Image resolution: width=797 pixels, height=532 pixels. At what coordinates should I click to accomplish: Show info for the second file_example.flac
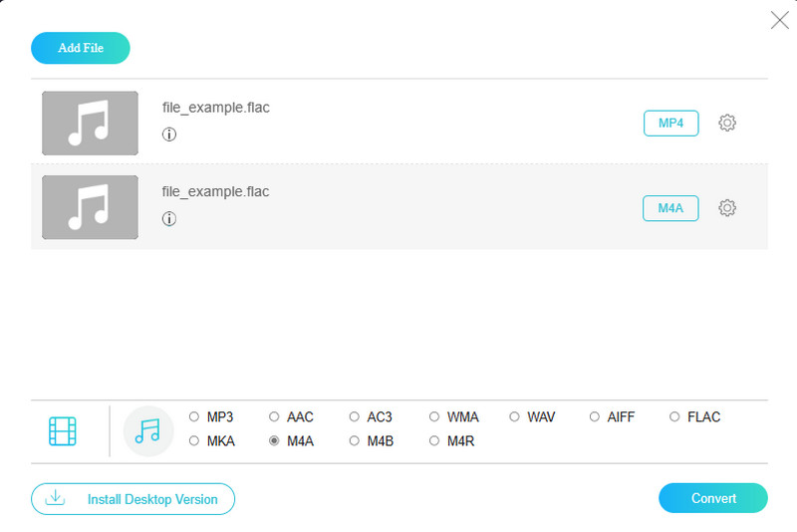[x=169, y=219]
